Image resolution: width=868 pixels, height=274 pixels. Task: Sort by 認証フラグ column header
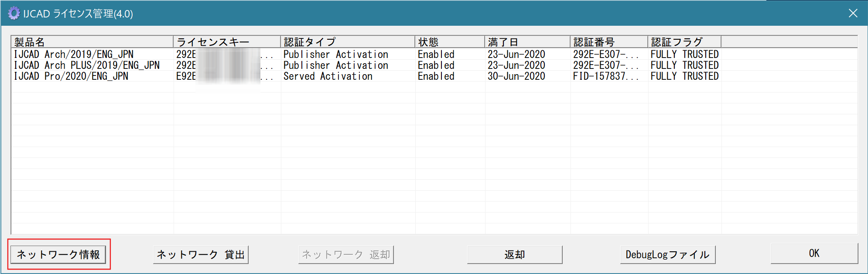(x=684, y=42)
